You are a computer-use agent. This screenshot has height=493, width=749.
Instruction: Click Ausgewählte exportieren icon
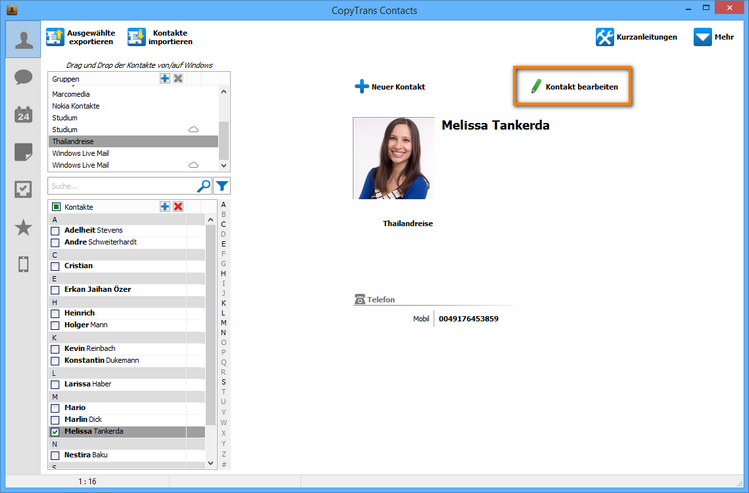55,37
